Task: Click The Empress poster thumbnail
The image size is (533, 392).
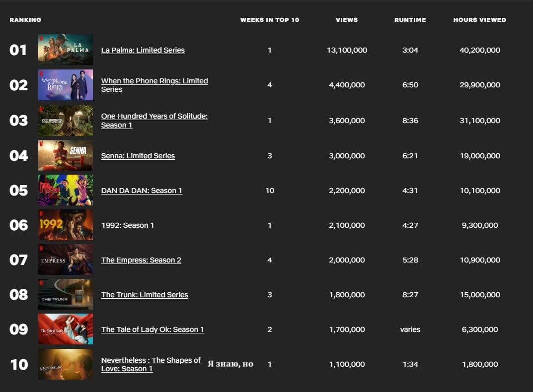Action: (x=65, y=260)
